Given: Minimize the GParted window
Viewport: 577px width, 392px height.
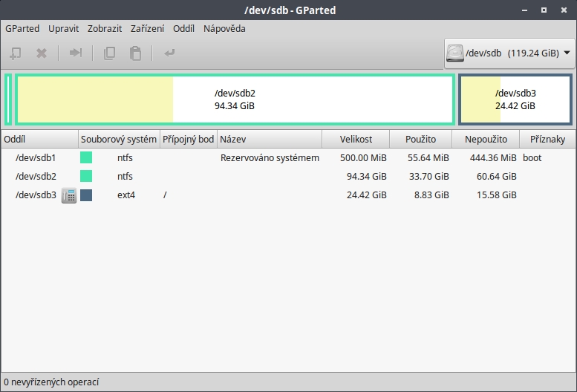Looking at the screenshot, I should pyautogui.click(x=525, y=10).
